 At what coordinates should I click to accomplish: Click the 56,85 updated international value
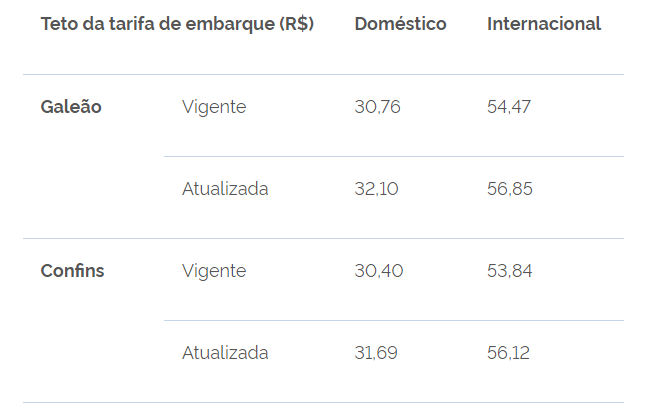(510, 189)
